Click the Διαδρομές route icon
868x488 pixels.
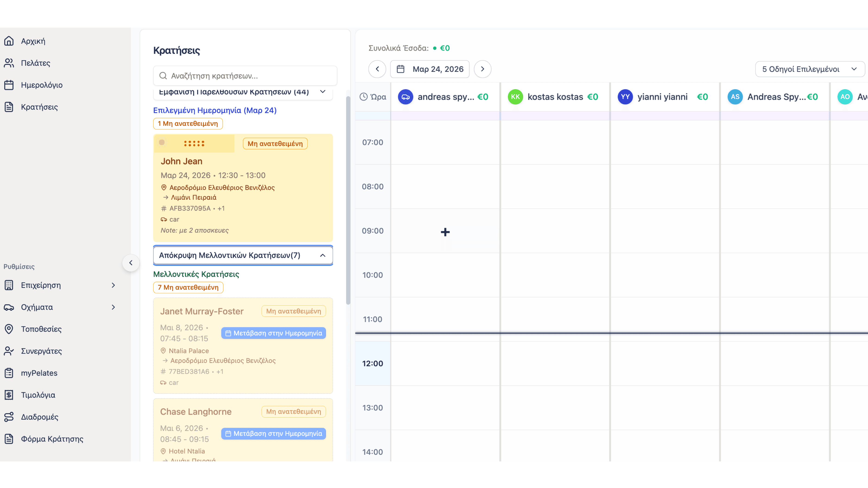click(9, 417)
